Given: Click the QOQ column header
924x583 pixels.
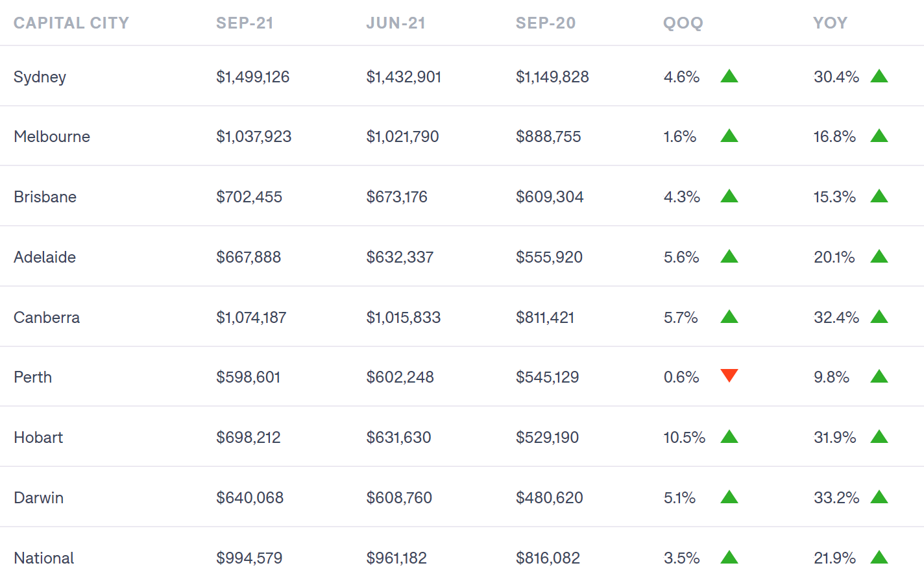Looking at the screenshot, I should tap(683, 23).
